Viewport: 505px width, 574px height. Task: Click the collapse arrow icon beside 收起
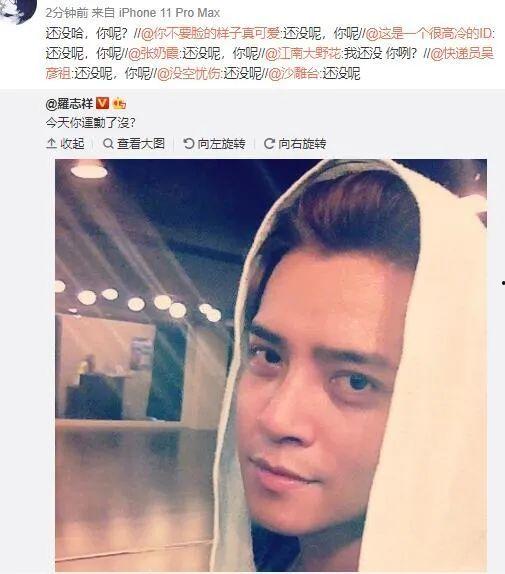click(x=51, y=144)
